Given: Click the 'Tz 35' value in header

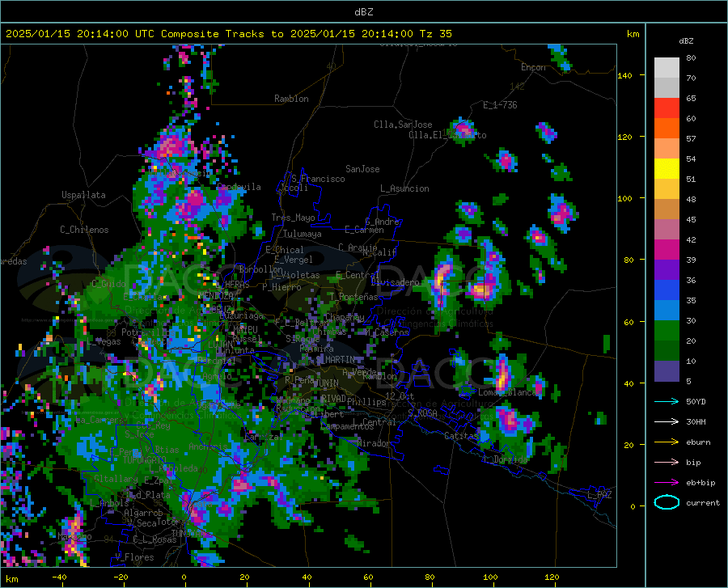Looking at the screenshot, I should click(x=435, y=33).
